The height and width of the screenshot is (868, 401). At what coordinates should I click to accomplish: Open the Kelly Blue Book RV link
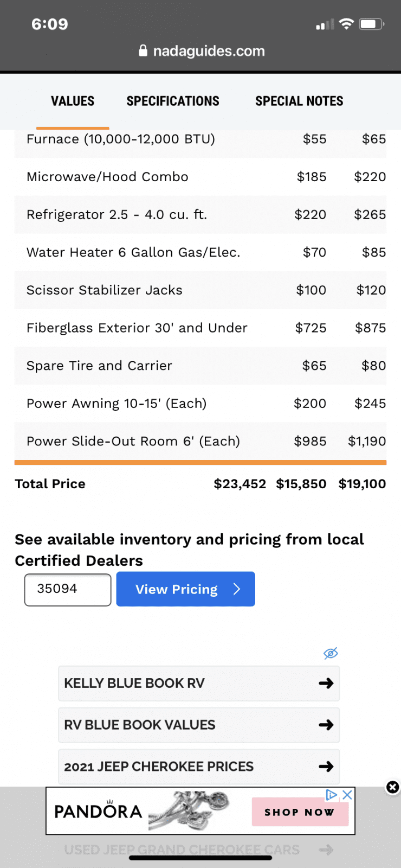click(x=134, y=683)
